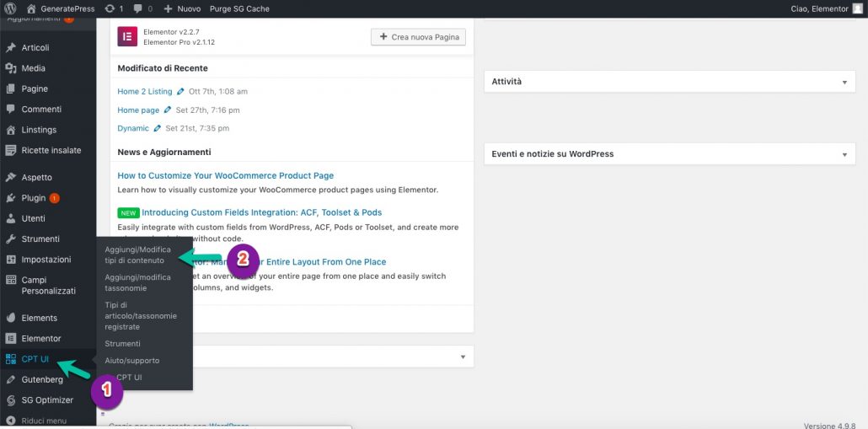Viewport: 868px width, 429px height.
Task: Click the updates refresh icon in admin bar
Action: (x=110, y=8)
